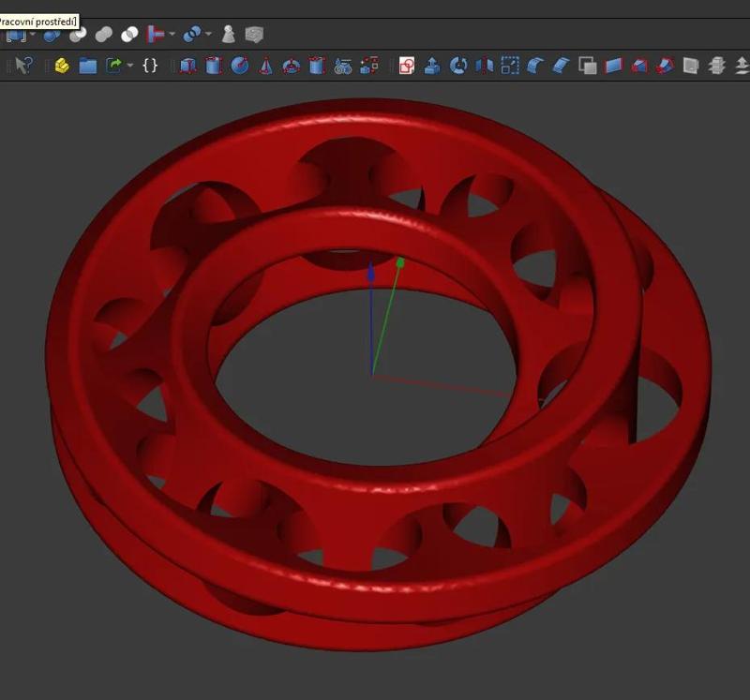
Task: Click the curly braces VarSet icon
Action: (x=150, y=66)
